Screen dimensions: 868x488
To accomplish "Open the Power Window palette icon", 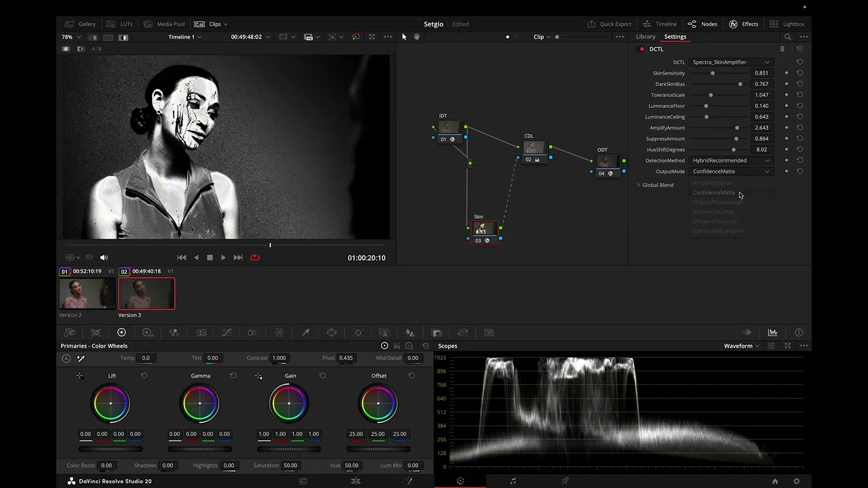I will (332, 333).
